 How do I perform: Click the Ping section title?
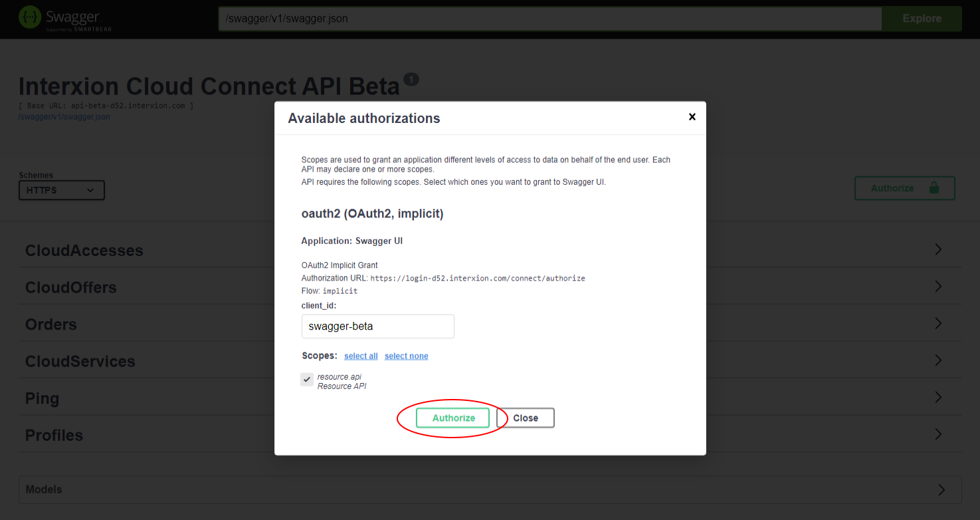(43, 398)
